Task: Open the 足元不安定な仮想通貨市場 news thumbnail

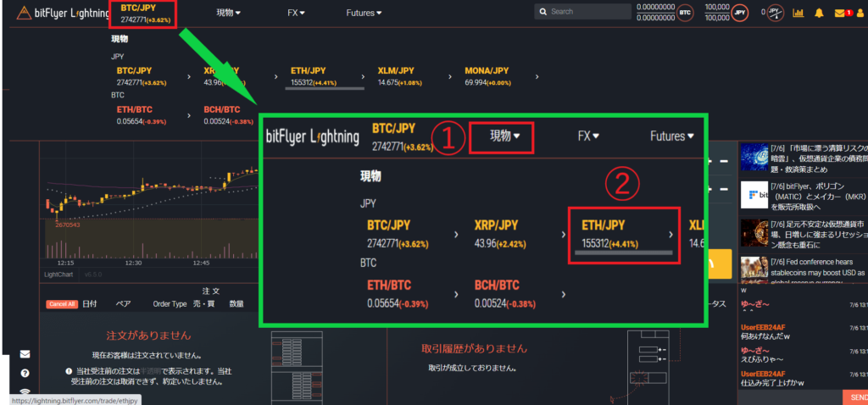Action: pyautogui.click(x=754, y=233)
